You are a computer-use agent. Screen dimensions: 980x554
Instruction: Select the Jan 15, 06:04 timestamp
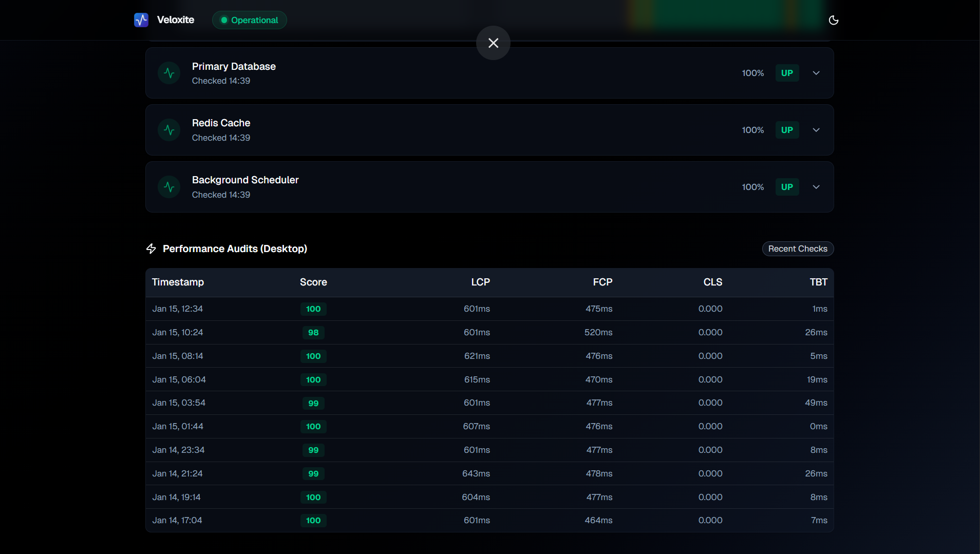click(x=179, y=379)
